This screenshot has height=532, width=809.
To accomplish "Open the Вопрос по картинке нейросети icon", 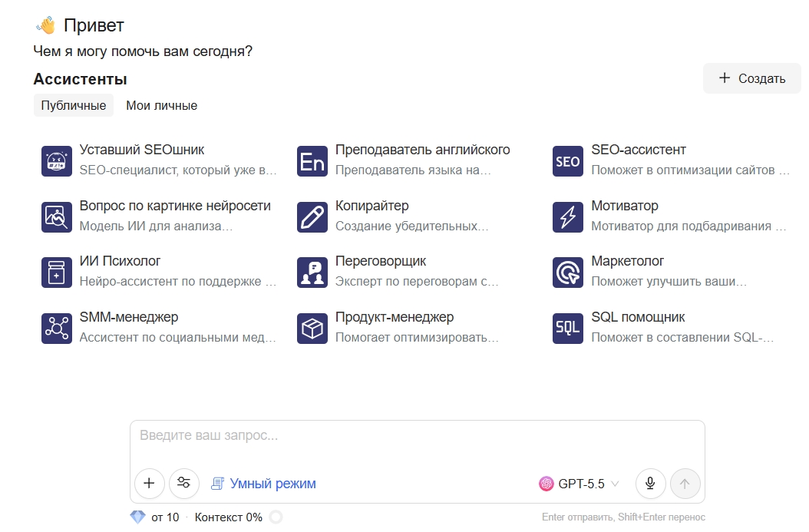I will tap(57, 217).
